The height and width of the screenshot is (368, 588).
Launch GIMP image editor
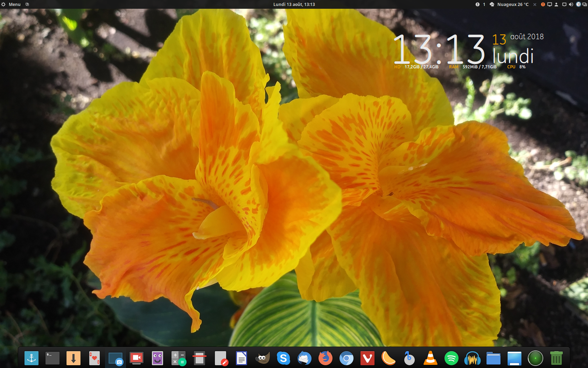pos(262,358)
